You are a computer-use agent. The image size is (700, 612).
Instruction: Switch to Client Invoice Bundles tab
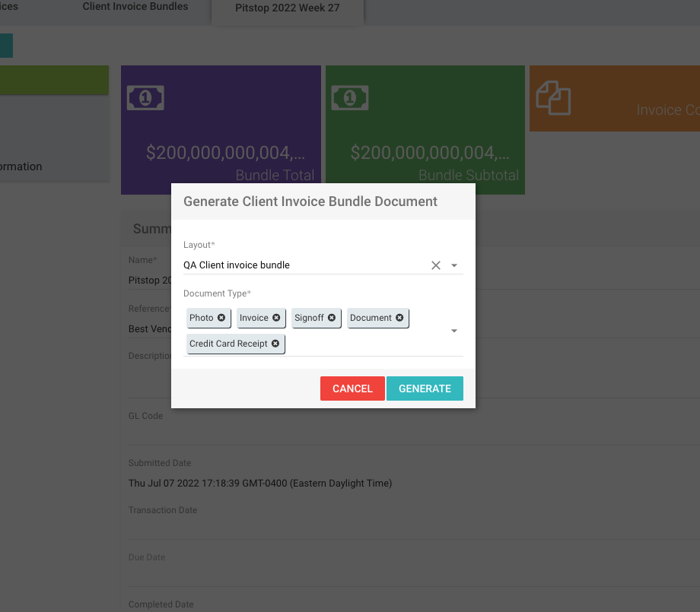coord(135,7)
